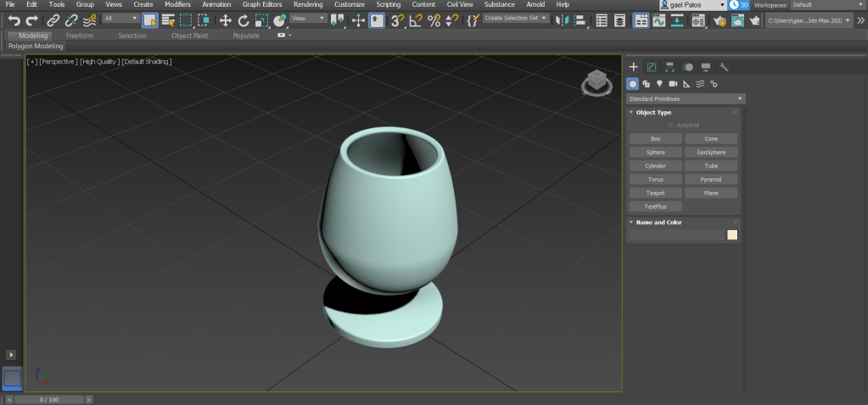Click the object color swatch
The image size is (868, 405).
pos(732,235)
